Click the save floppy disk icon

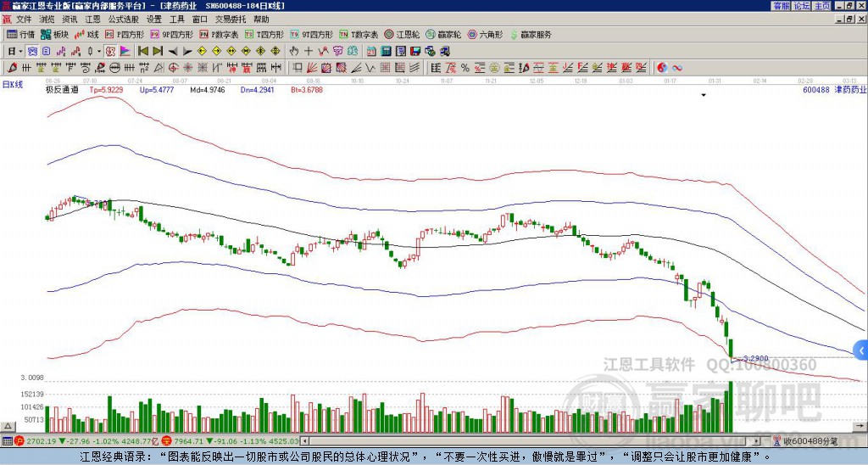click(415, 52)
